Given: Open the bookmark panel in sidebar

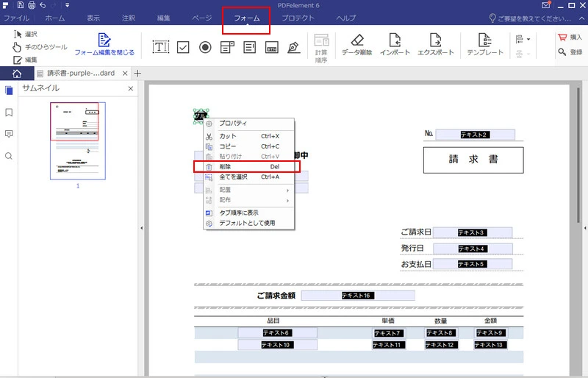Looking at the screenshot, I should coord(9,113).
